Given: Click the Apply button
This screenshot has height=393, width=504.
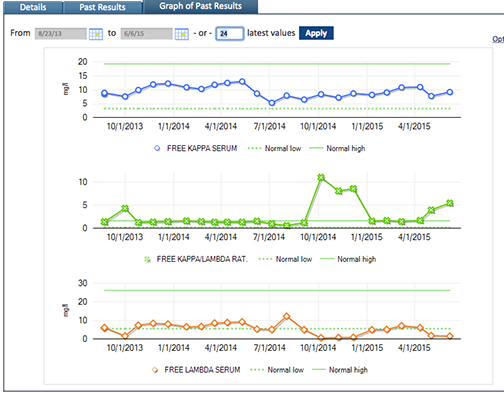Looking at the screenshot, I should [x=316, y=33].
